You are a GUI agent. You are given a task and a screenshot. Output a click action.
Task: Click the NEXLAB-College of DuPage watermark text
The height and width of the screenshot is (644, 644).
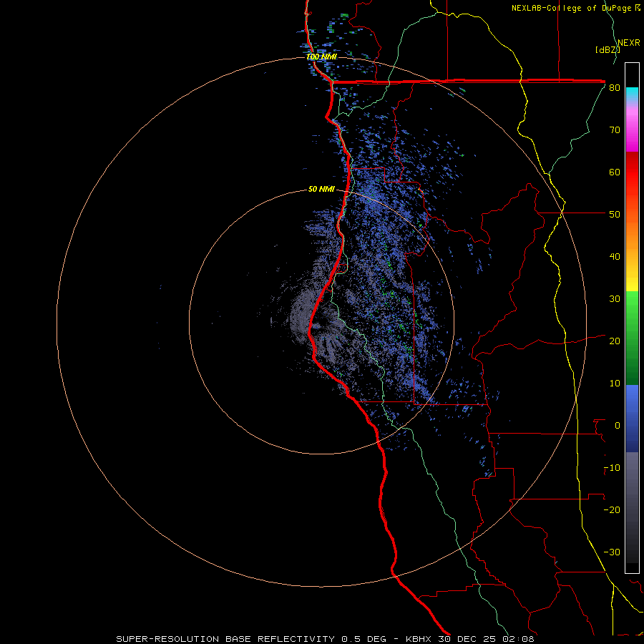pyautogui.click(x=575, y=8)
